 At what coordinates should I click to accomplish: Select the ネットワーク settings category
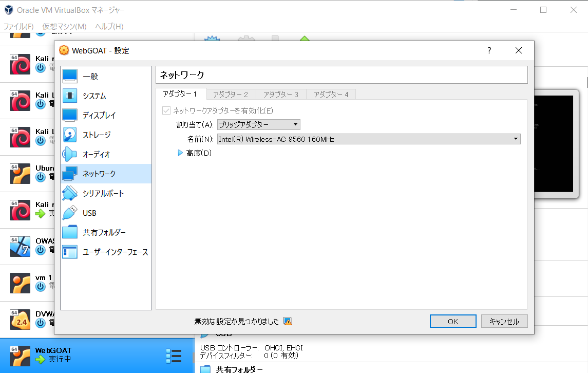tap(106, 174)
